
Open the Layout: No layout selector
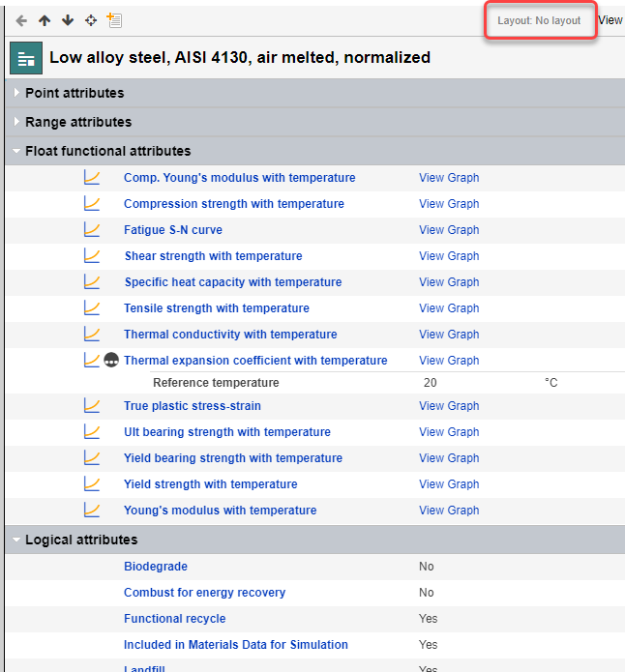click(540, 20)
